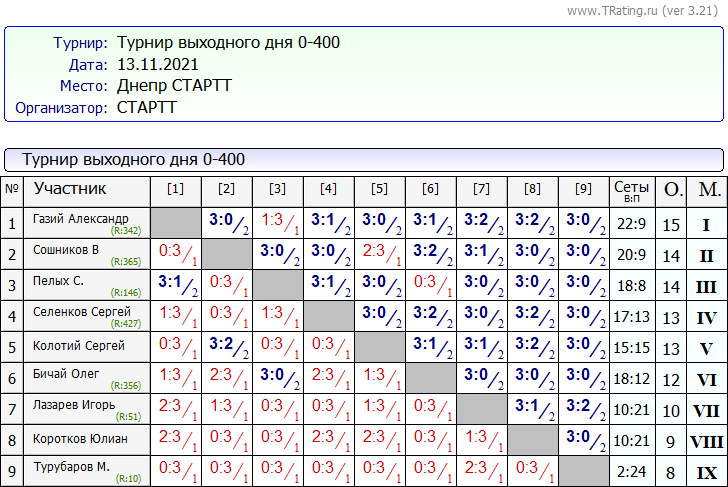
Task: Select the [5] opponent column header
Action: [379, 189]
